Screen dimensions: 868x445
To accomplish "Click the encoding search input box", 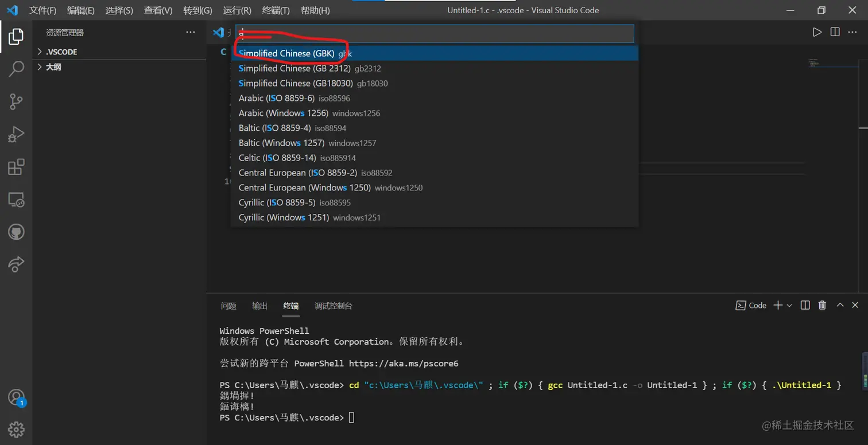I will pos(435,33).
